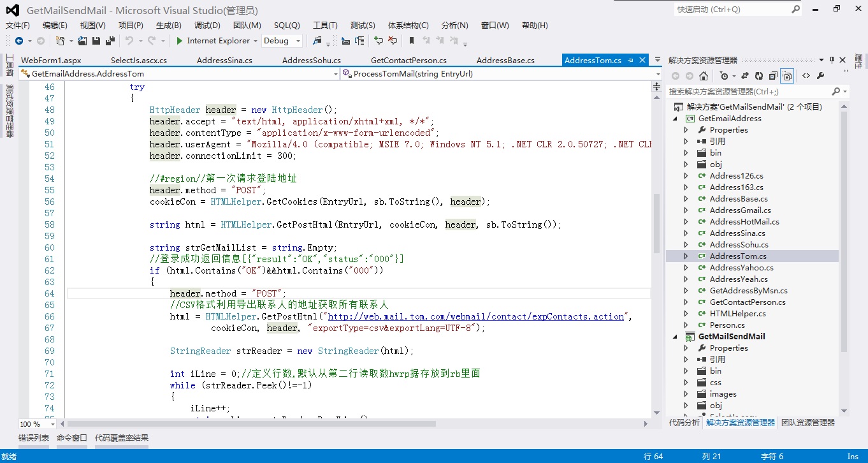Screen dimensions: 868x463
Task: Open the GetEmailAddress.AddressTom class dropdown
Action: pyautogui.click(x=179, y=74)
